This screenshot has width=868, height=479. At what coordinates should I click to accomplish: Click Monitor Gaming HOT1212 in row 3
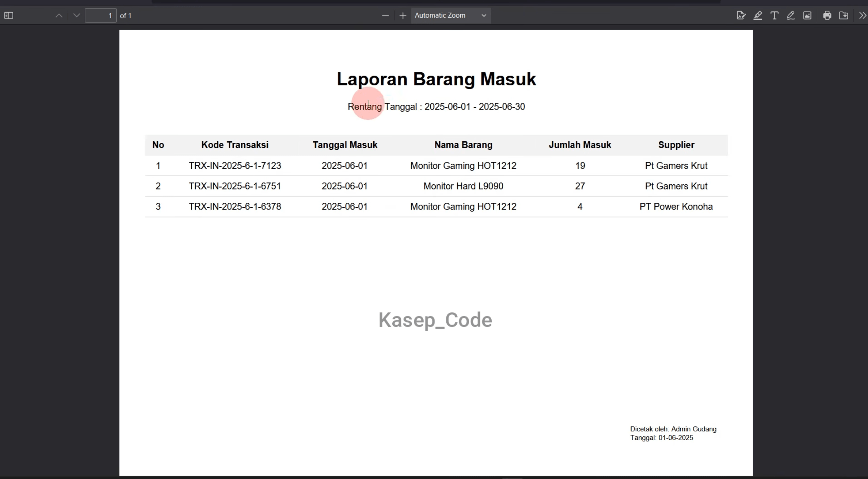coord(463,207)
